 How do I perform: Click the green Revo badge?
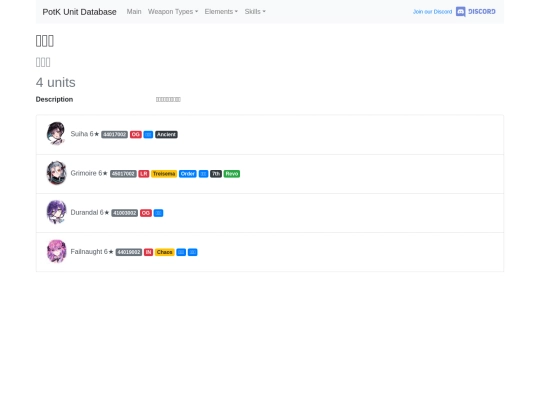click(x=232, y=174)
